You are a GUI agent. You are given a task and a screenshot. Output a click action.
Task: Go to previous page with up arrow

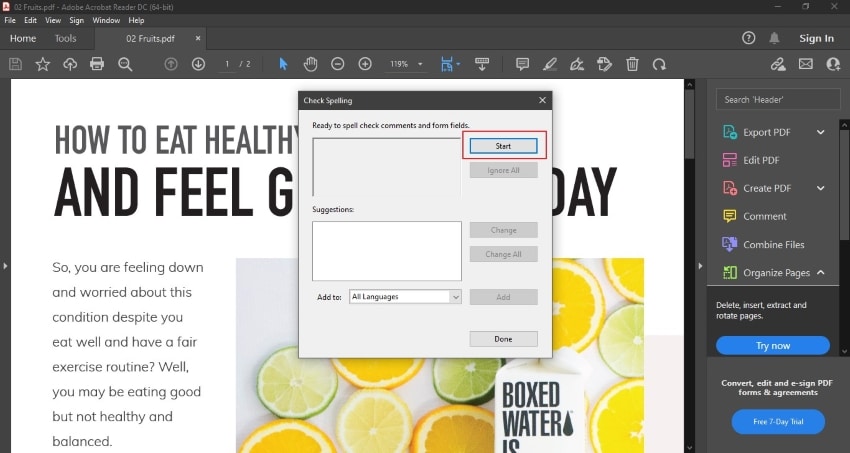point(171,64)
